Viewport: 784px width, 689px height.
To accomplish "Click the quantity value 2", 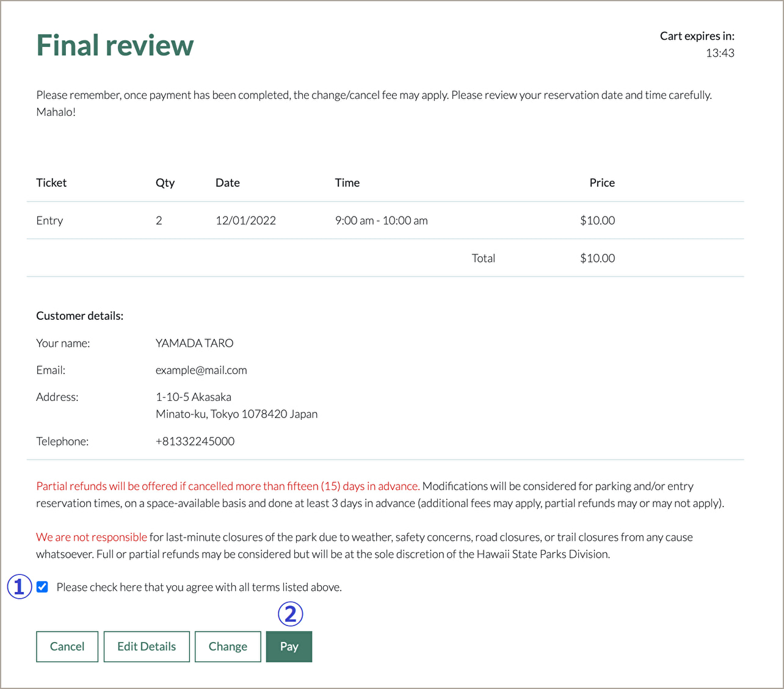I will pyautogui.click(x=159, y=220).
